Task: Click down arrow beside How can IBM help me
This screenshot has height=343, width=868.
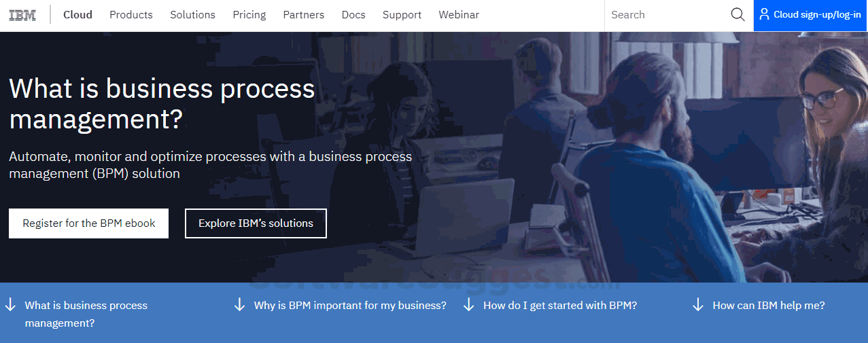Action: pyautogui.click(x=697, y=304)
